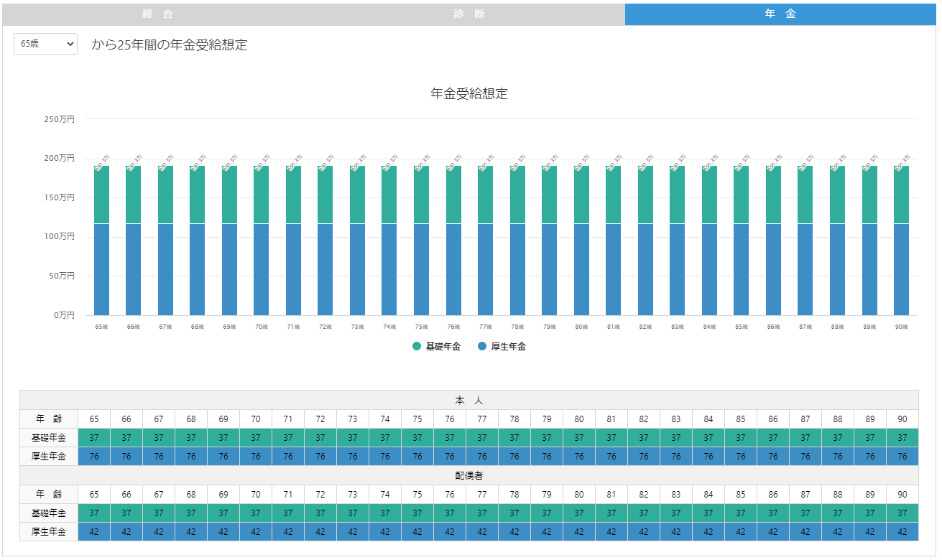Click the blue bar segment for 65歳
Viewport: 942px width, 560px height.
[101, 269]
